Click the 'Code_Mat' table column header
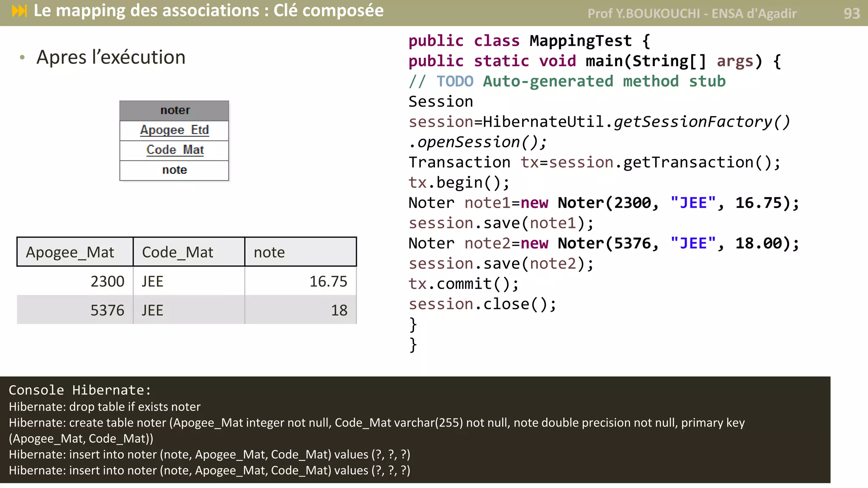Screen dimensions: 868x488 tap(189, 252)
